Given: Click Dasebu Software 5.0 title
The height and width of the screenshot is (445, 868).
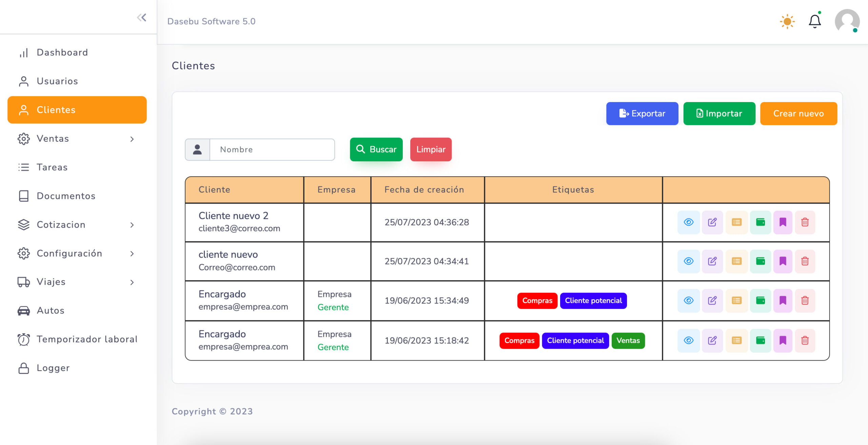Looking at the screenshot, I should pyautogui.click(x=211, y=21).
